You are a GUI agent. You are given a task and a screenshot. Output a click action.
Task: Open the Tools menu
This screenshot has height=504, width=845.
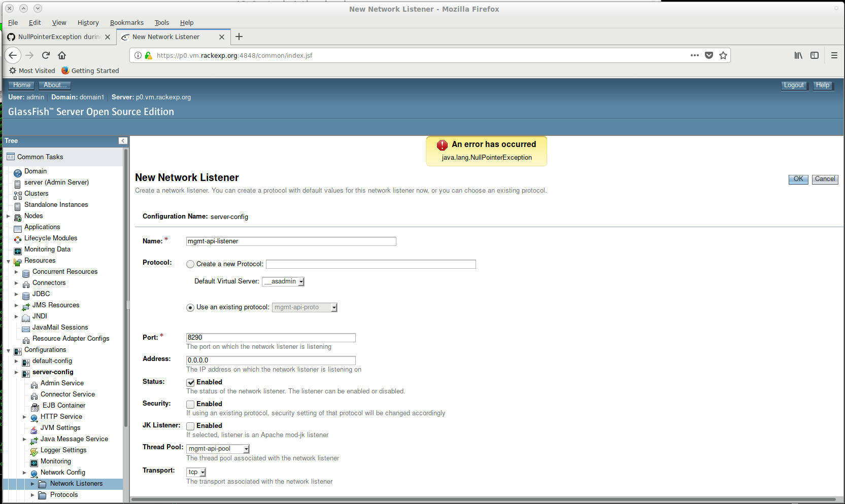coord(161,22)
